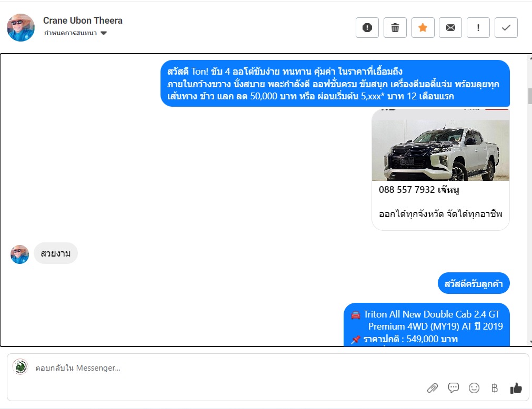Open Crane Ubon Theera's profile name
Image resolution: width=532 pixels, height=409 pixels.
(x=83, y=21)
